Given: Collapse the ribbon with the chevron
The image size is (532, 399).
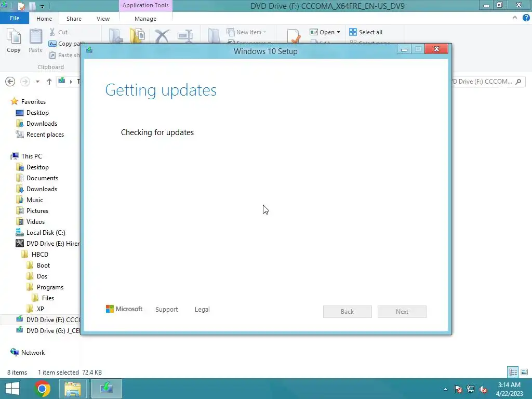Looking at the screenshot, I should tap(515, 18).
